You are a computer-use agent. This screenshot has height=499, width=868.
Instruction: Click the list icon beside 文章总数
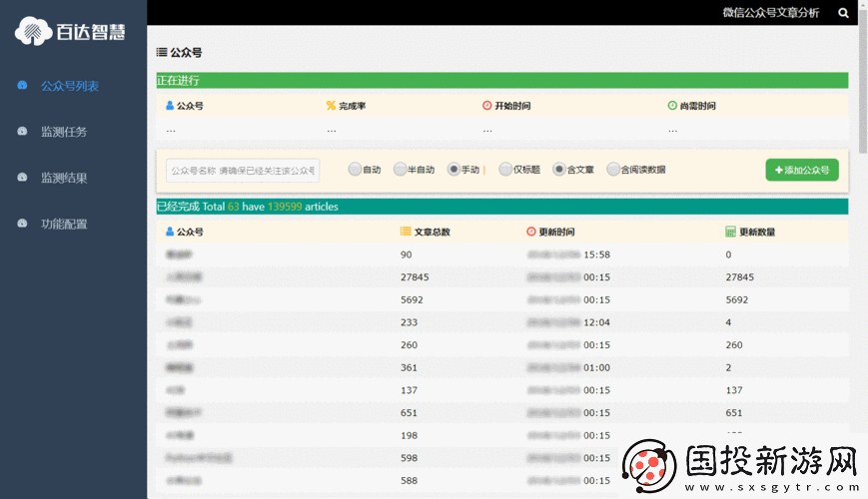(406, 232)
